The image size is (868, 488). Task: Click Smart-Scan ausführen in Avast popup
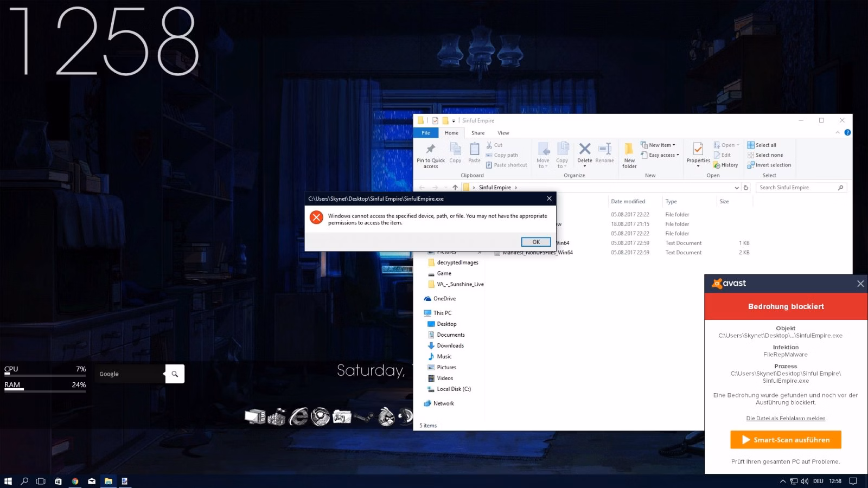click(x=786, y=440)
